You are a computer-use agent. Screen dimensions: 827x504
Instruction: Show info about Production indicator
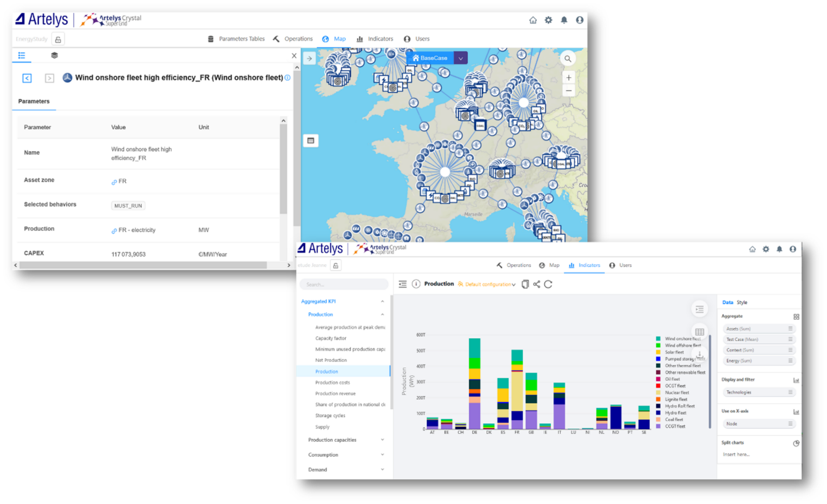(x=416, y=284)
